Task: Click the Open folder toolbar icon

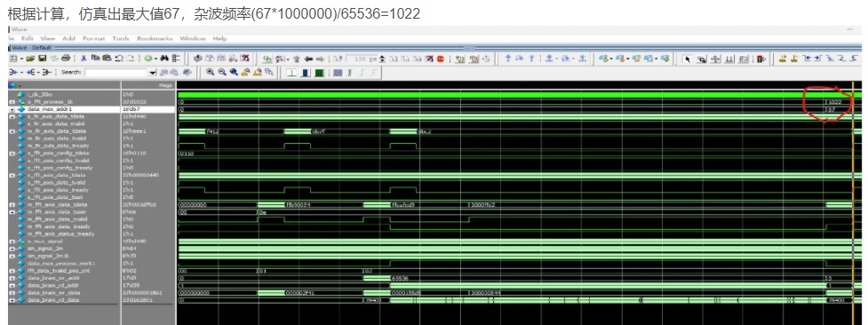Action: tap(30, 59)
